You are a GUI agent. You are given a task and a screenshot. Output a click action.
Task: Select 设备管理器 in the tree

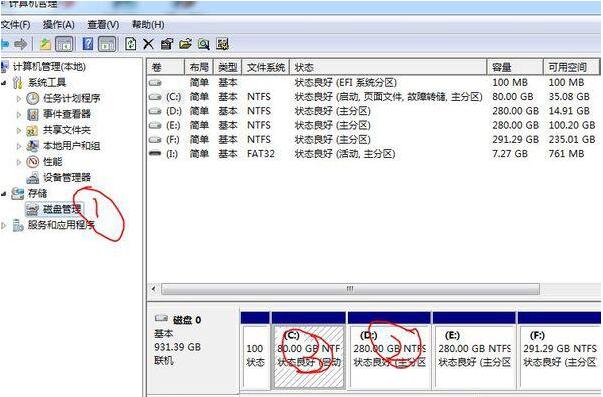click(67, 177)
